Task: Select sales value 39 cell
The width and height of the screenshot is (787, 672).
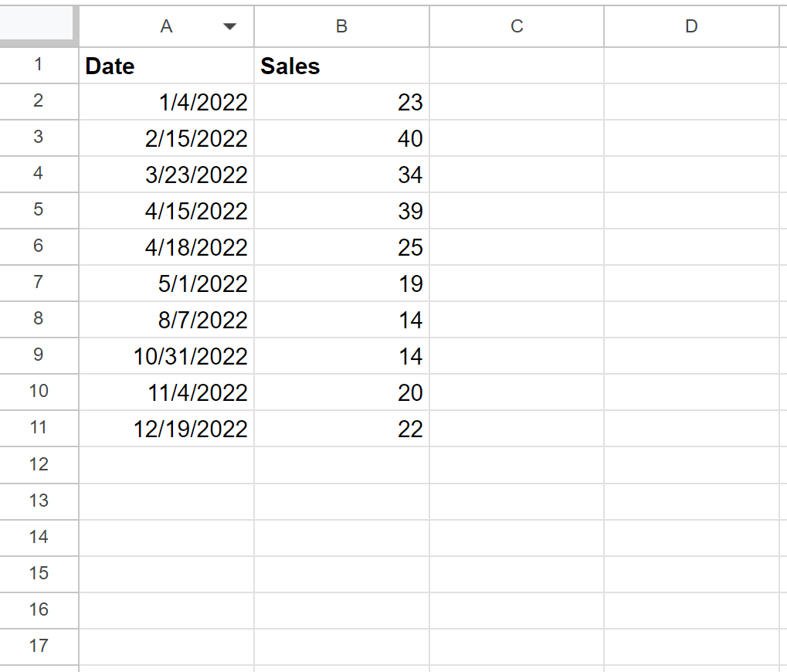Action: (x=342, y=211)
